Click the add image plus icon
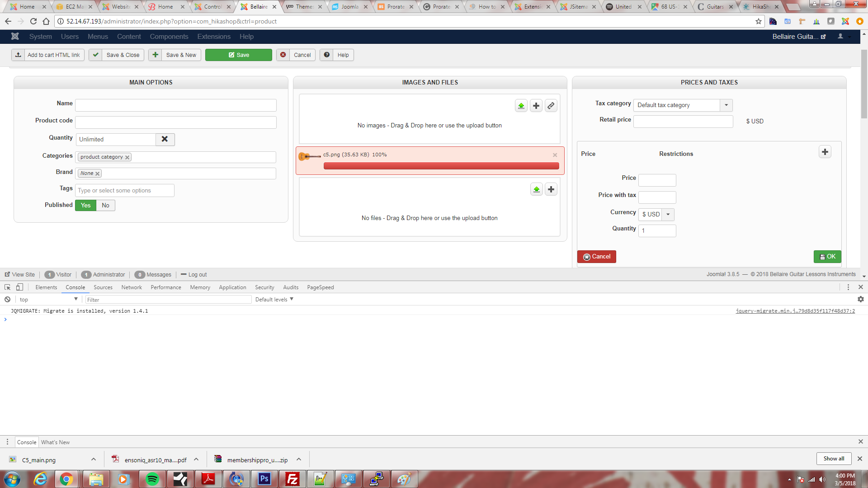This screenshot has height=488, width=868. point(536,106)
